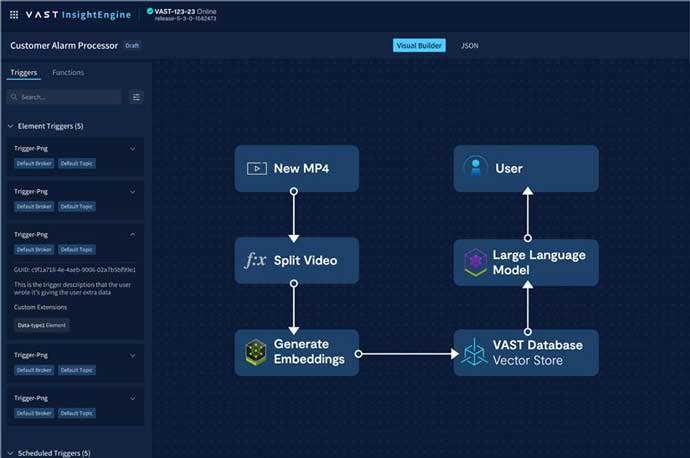Switch to the Functions tab
This screenshot has width=690, height=458.
point(68,73)
